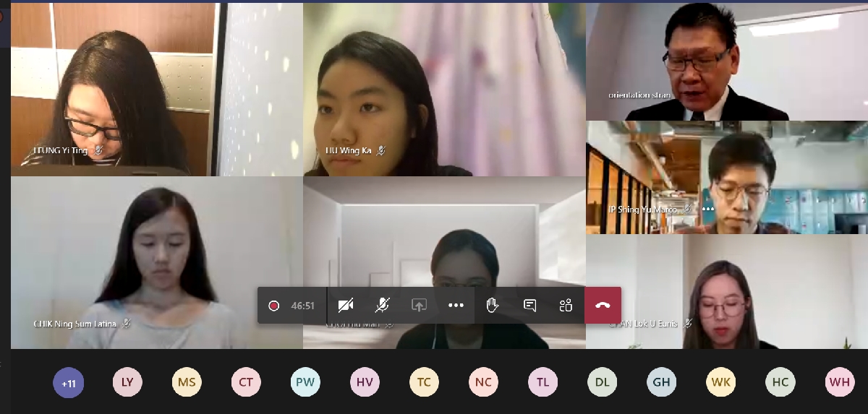This screenshot has width=868, height=414.
Task: Expand the +11 overflow participants bubble
Action: (69, 382)
